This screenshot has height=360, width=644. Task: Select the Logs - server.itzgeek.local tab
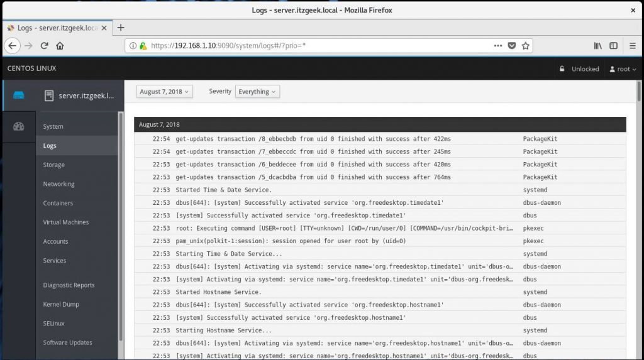pos(57,28)
